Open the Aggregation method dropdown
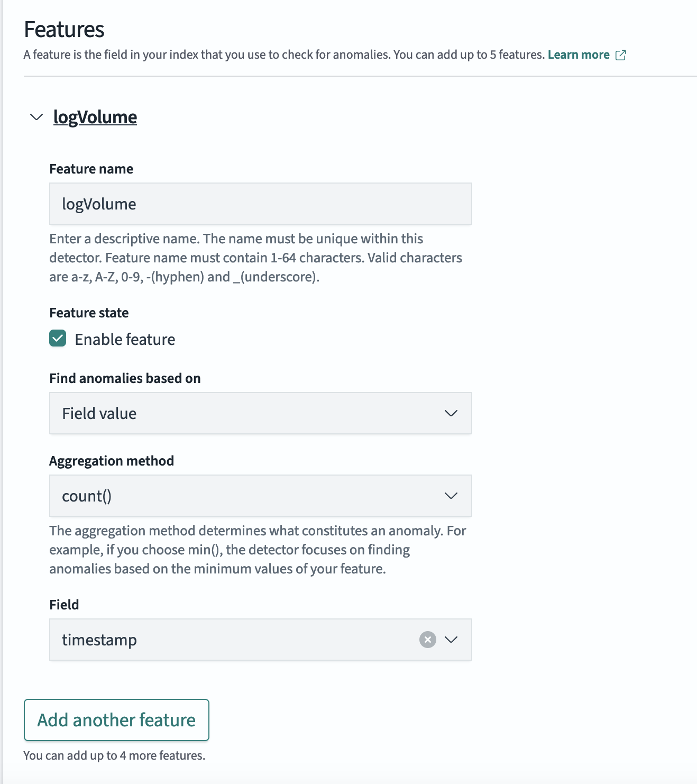Image resolution: width=697 pixels, height=784 pixels. (261, 496)
